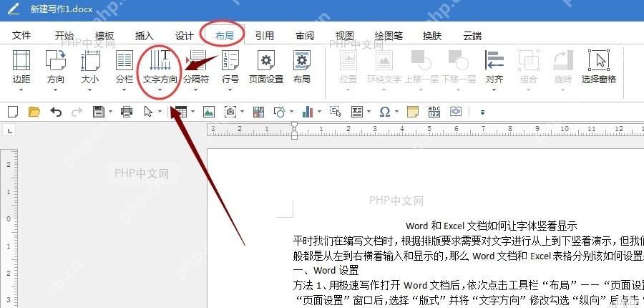The height and width of the screenshot is (308, 644).
Task: Click the picture collage icon in toolbar
Action: tap(258, 112)
